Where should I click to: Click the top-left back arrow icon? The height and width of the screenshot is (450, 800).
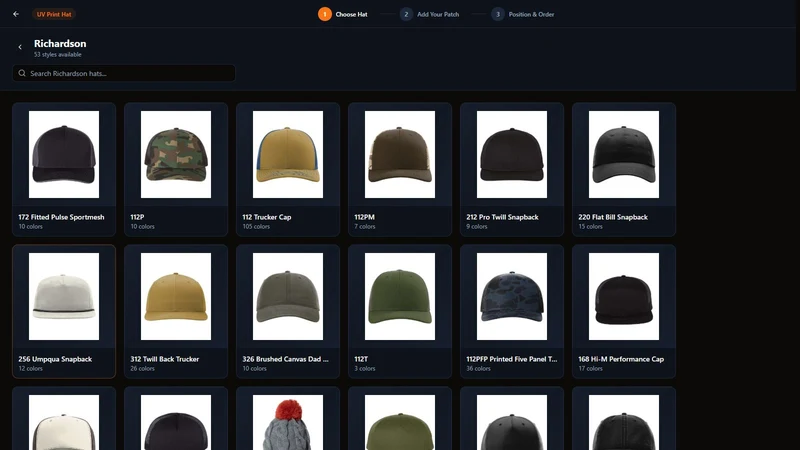coord(16,14)
